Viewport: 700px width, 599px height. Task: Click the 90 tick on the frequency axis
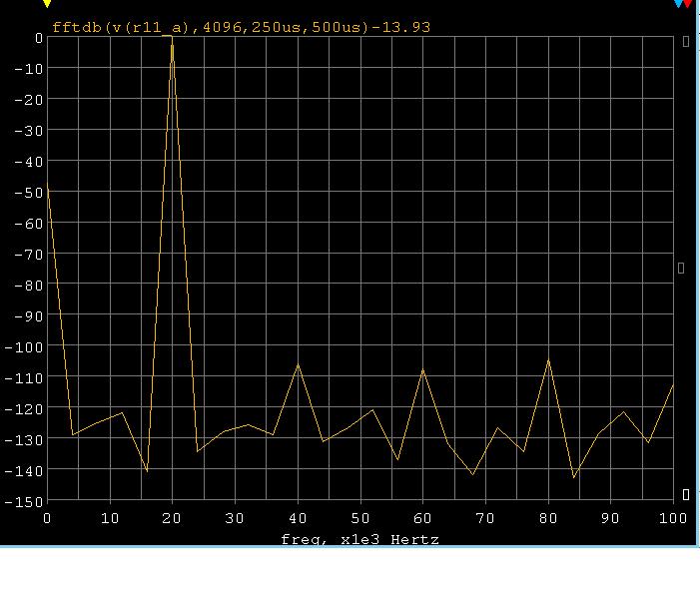pyautogui.click(x=610, y=518)
